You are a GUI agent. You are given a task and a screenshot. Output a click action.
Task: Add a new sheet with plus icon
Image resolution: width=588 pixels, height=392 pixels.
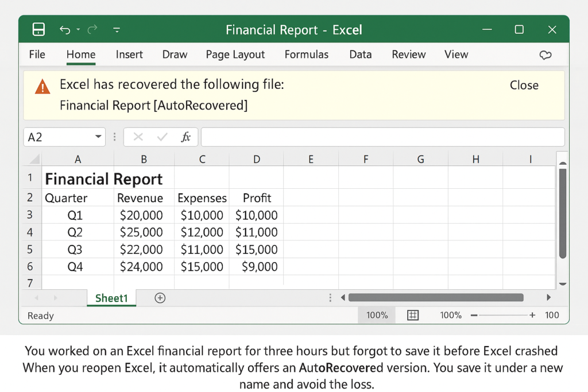tap(160, 298)
